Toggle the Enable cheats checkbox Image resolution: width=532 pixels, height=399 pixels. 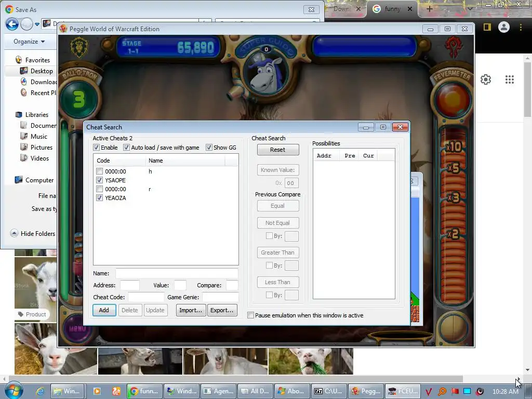pyautogui.click(x=96, y=147)
